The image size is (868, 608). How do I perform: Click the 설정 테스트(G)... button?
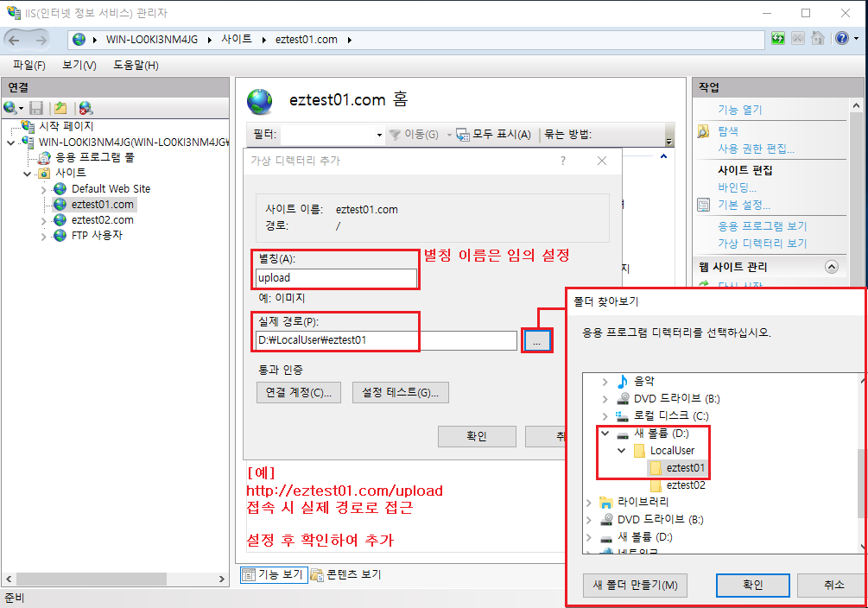[400, 393]
